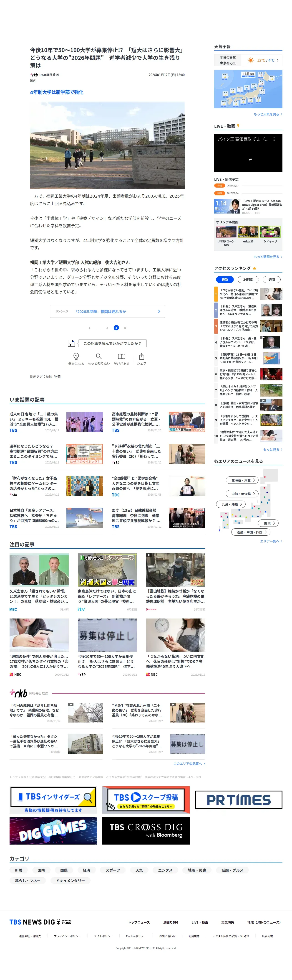Select the 最新 ranking tab
The image size is (292, 980).
pos(225,279)
